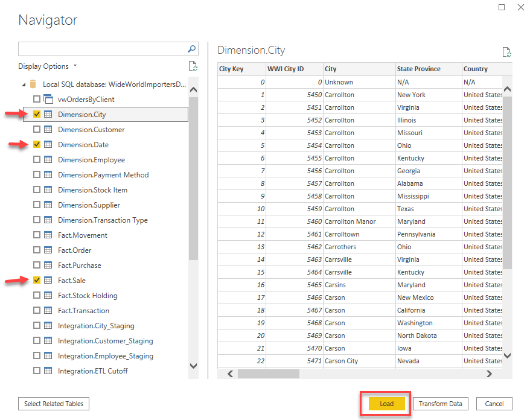
Task: Click the refresh icon beside Display Options
Action: 193,66
